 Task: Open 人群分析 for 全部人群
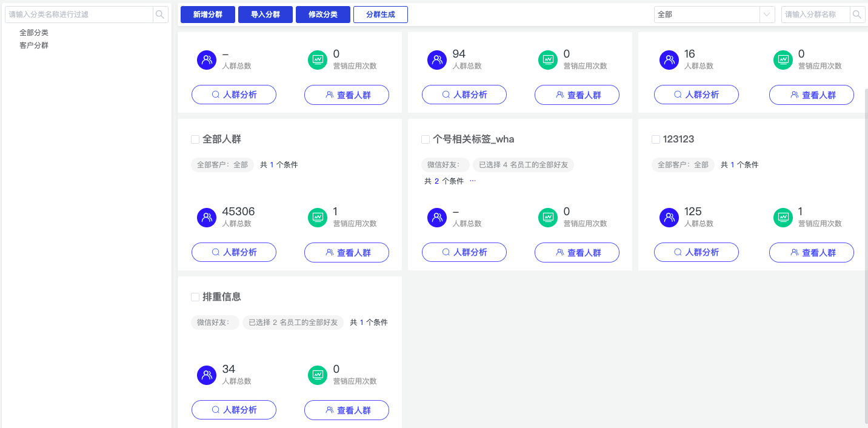[234, 252]
